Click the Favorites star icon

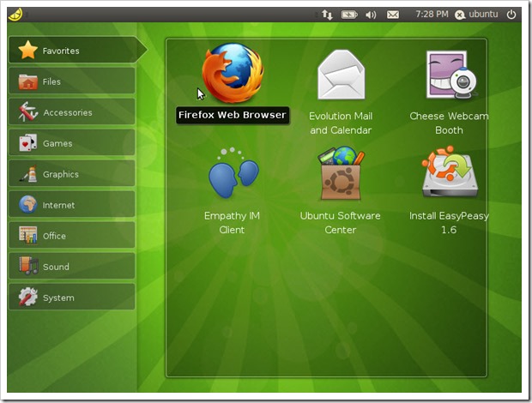(27, 51)
